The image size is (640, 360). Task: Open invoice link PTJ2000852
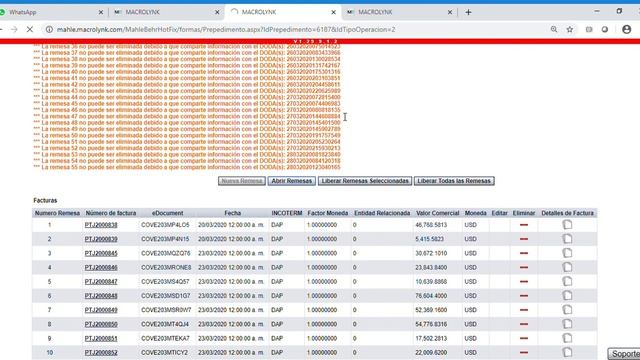[101, 352]
